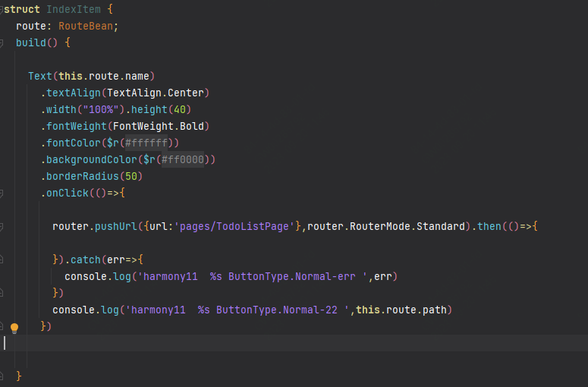Collapse the build() method fold marker
The image size is (588, 387).
(1, 42)
